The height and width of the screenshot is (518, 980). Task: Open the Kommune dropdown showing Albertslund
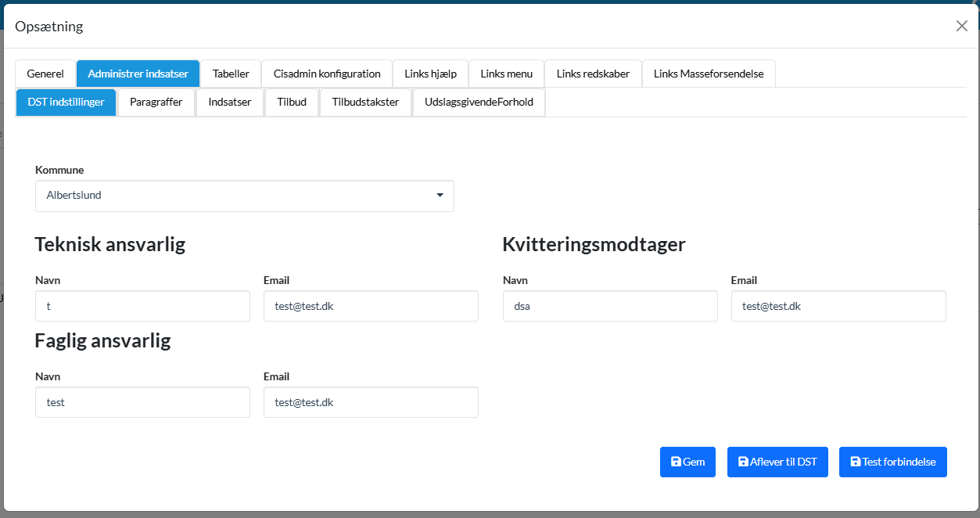tap(244, 196)
